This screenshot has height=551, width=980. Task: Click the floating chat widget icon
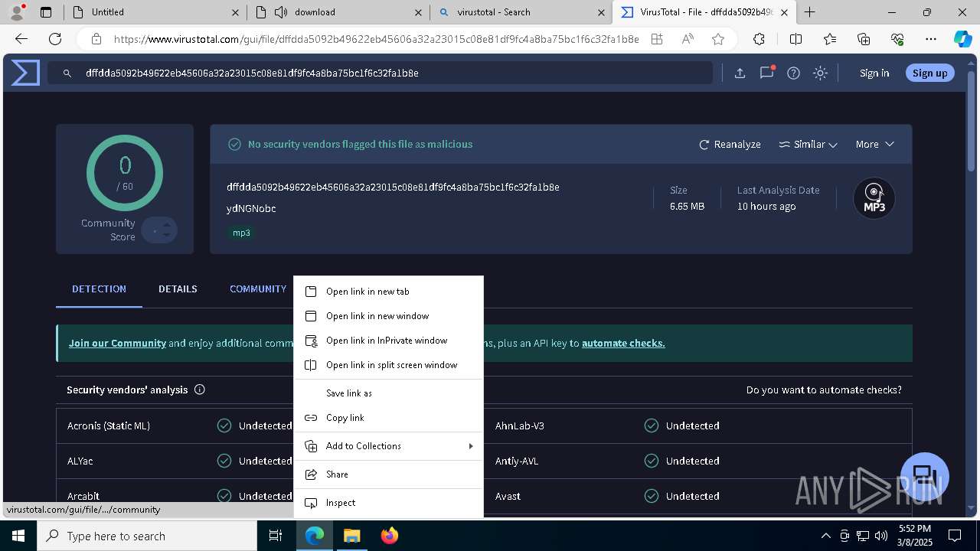point(925,475)
